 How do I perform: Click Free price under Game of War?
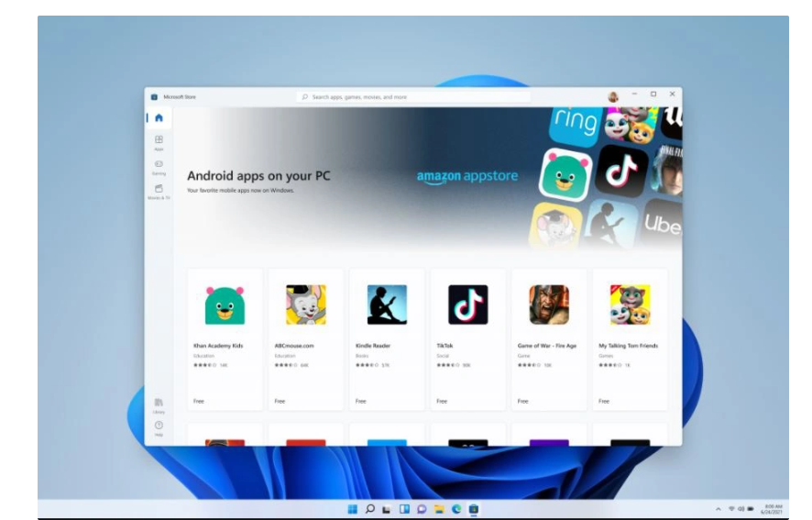[522, 402]
